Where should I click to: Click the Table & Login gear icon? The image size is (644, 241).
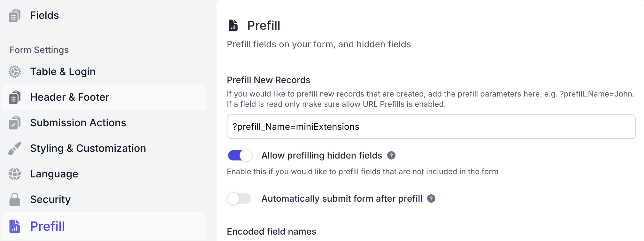15,72
